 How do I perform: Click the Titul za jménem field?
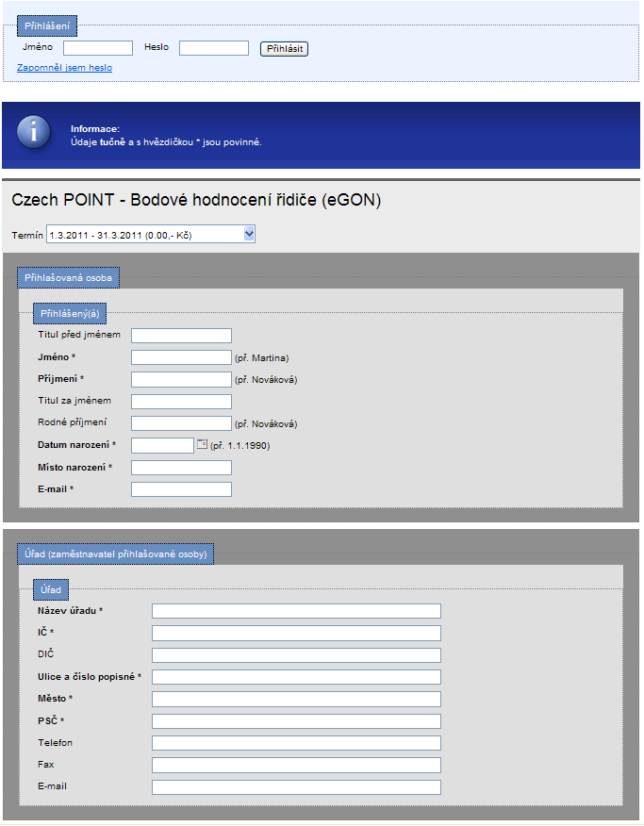coord(181,402)
